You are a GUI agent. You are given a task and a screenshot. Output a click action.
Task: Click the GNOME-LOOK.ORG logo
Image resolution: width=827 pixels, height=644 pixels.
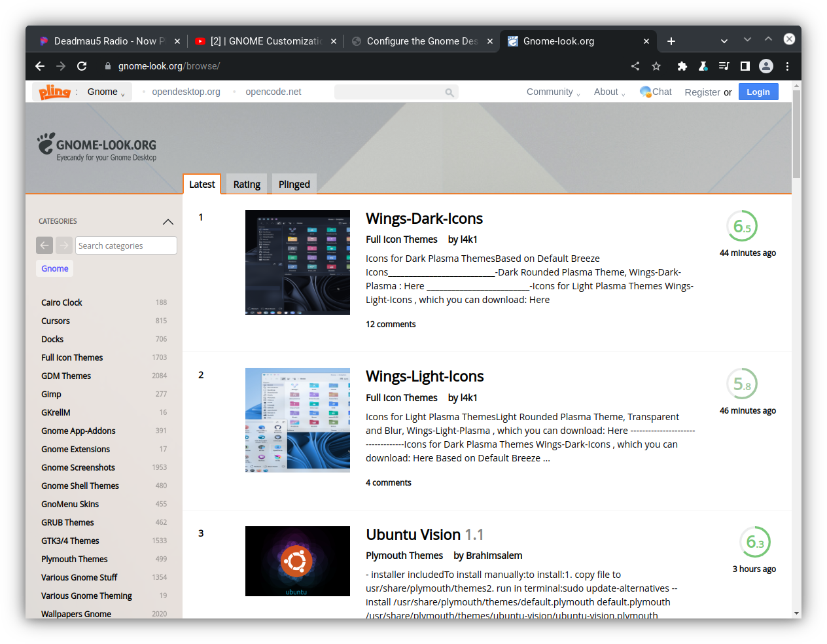97,147
